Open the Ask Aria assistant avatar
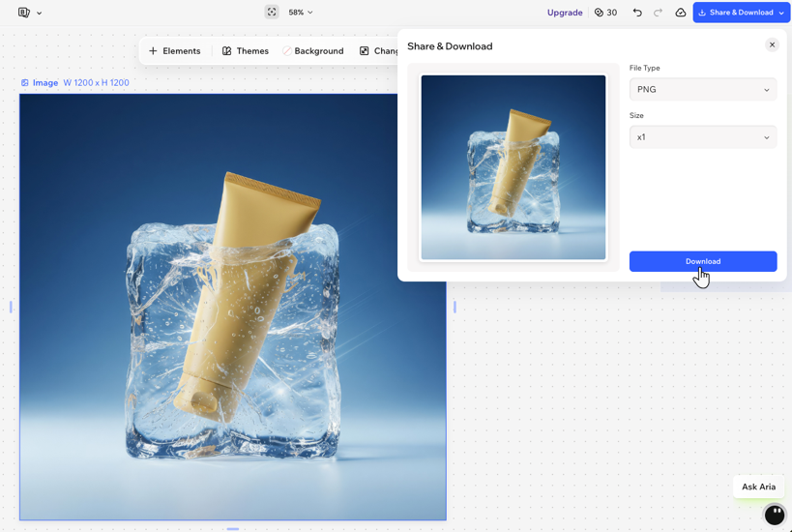Image resolution: width=792 pixels, height=532 pixels. pyautogui.click(x=775, y=515)
